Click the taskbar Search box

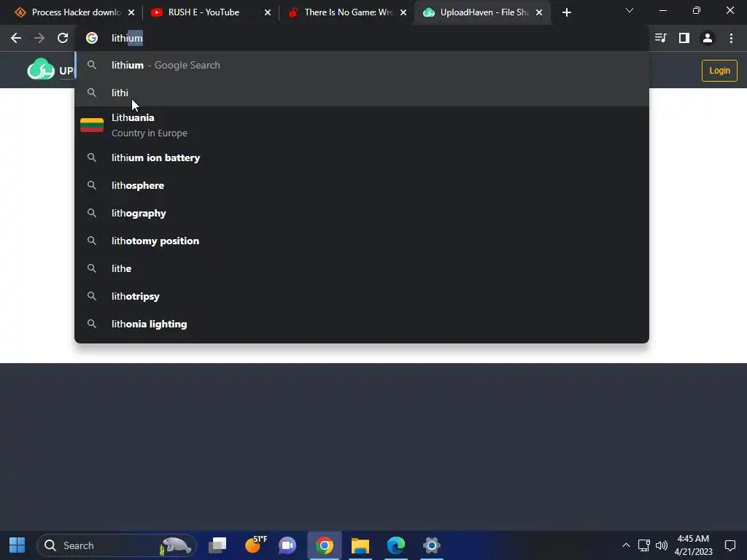117,545
